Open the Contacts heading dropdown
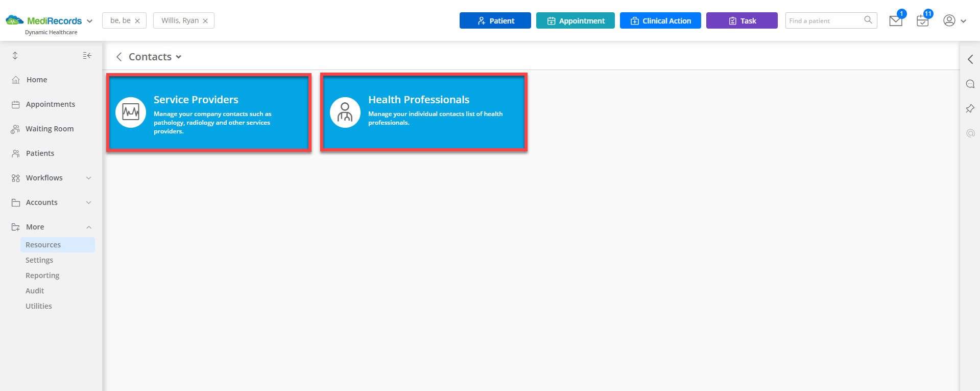This screenshot has width=980, height=391. pyautogui.click(x=179, y=57)
